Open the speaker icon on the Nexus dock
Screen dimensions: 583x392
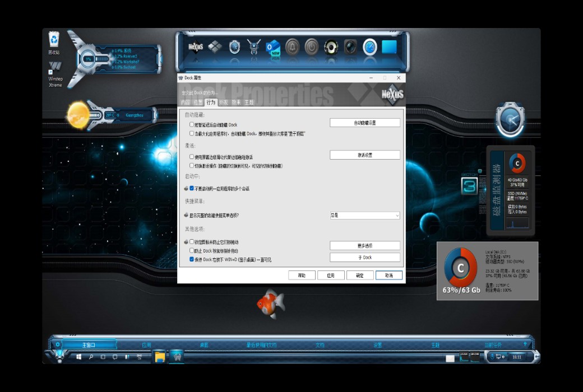pyautogui.click(x=332, y=48)
